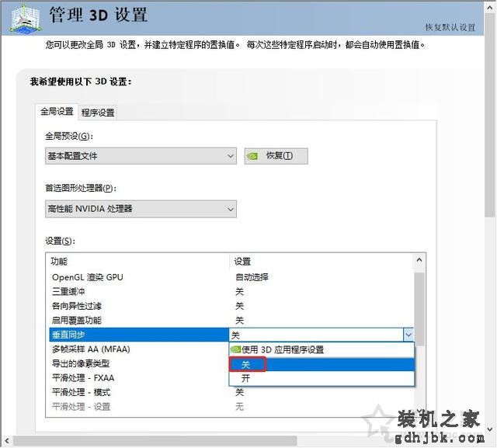Click the 功能 column header
Image resolution: width=497 pixels, height=448 pixels.
[x=59, y=262]
